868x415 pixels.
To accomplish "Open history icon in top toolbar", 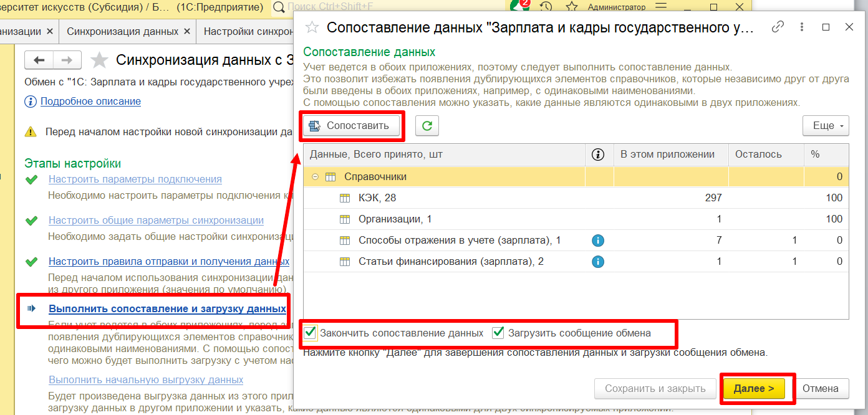I will click(x=546, y=7).
